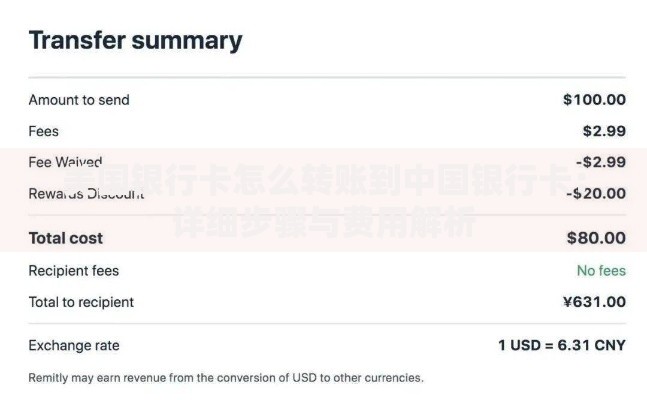Select the Total to recipient label

point(81,302)
